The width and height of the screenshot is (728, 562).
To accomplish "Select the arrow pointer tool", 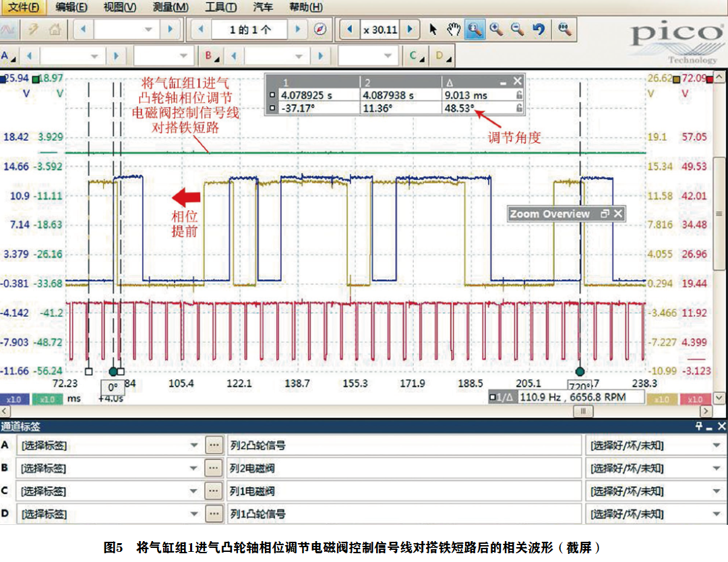I will (x=433, y=30).
